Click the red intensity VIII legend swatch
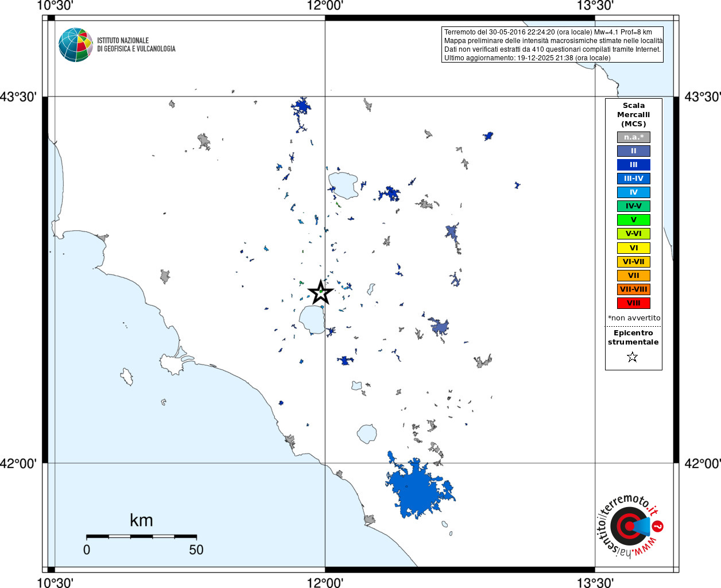This screenshot has height=588, width=721. coord(633,303)
